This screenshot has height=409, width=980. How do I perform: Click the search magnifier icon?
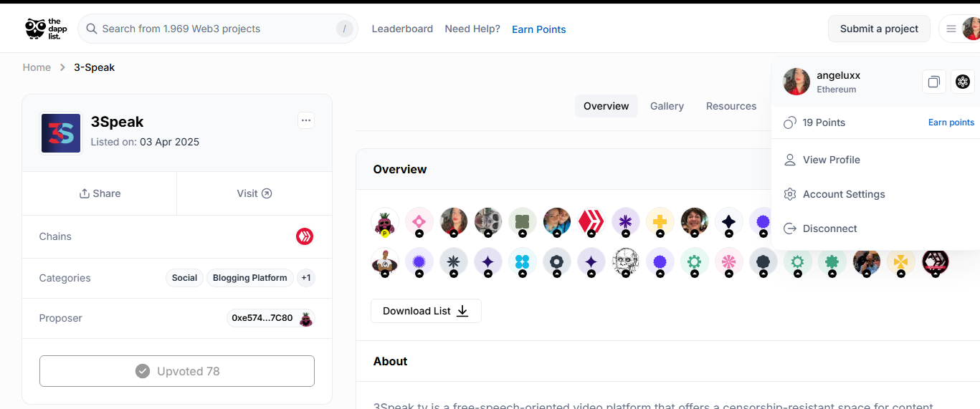(x=92, y=29)
